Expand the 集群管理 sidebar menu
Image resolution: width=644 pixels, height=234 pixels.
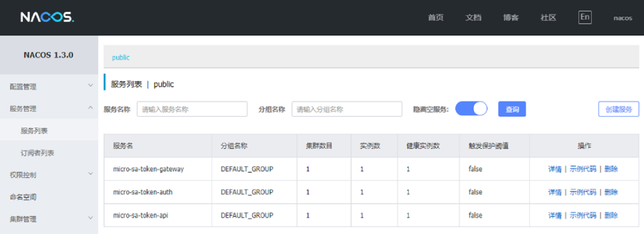coord(49,219)
